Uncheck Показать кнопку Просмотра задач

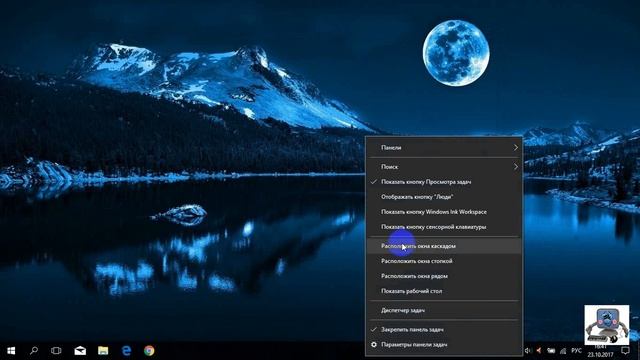pyautogui.click(x=444, y=182)
